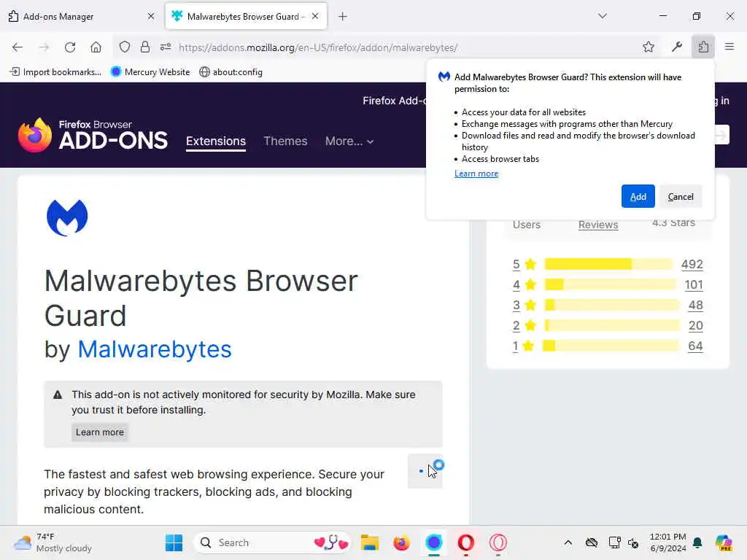
Task: Cancel the extension installation prompt
Action: [x=681, y=196]
